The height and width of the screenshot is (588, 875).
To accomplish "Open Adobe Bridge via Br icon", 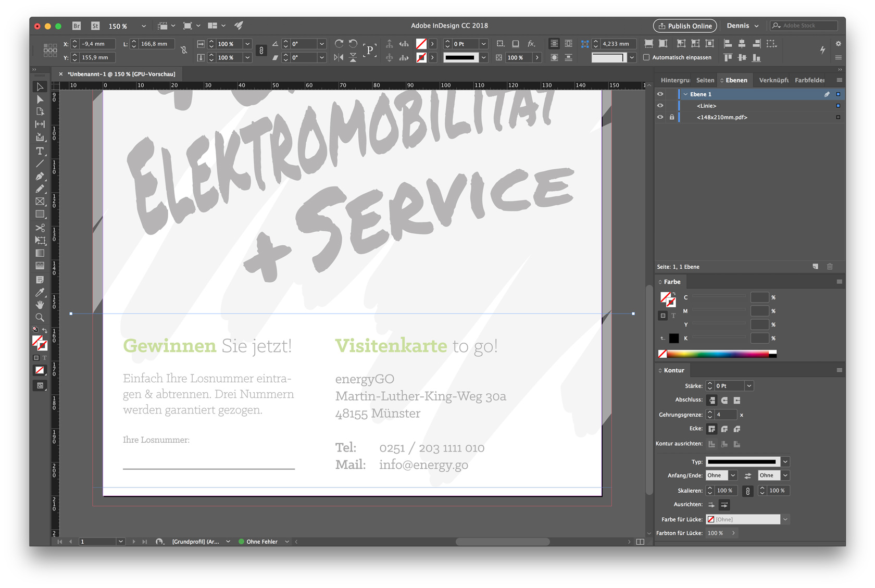I will point(77,26).
